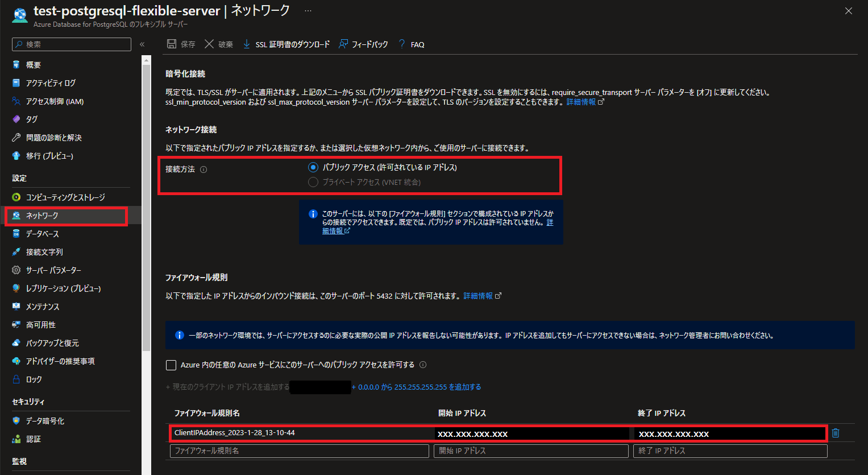Click the データベース icon in sidebar
Image resolution: width=868 pixels, height=475 pixels.
(x=16, y=234)
